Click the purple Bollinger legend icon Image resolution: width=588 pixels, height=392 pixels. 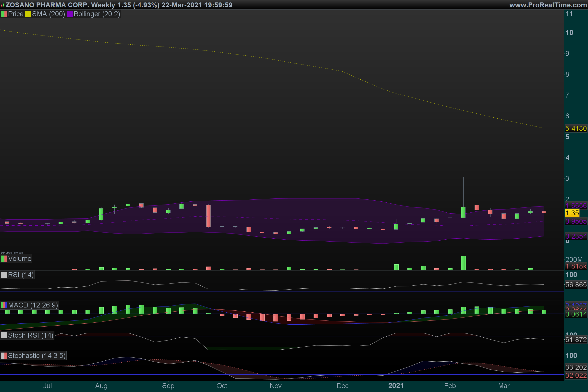[x=70, y=14]
